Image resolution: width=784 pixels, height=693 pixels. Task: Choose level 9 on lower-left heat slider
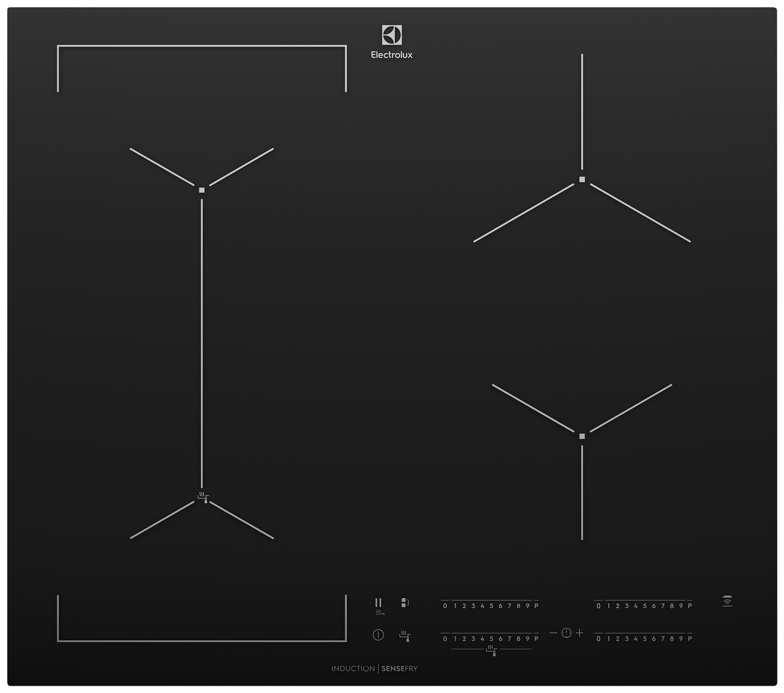[527, 639]
